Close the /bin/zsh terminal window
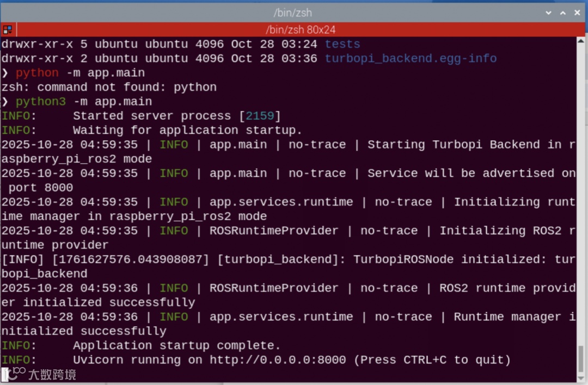This screenshot has width=588, height=385. [x=577, y=13]
